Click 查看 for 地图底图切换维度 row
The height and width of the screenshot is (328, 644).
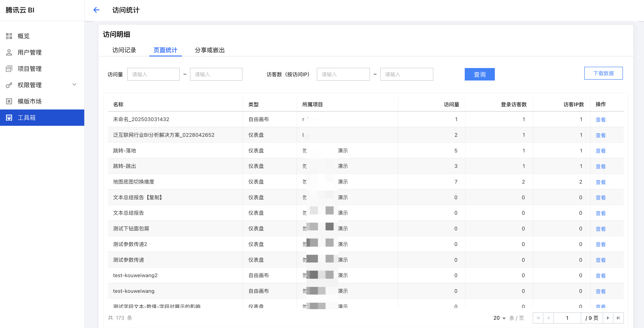(x=601, y=182)
